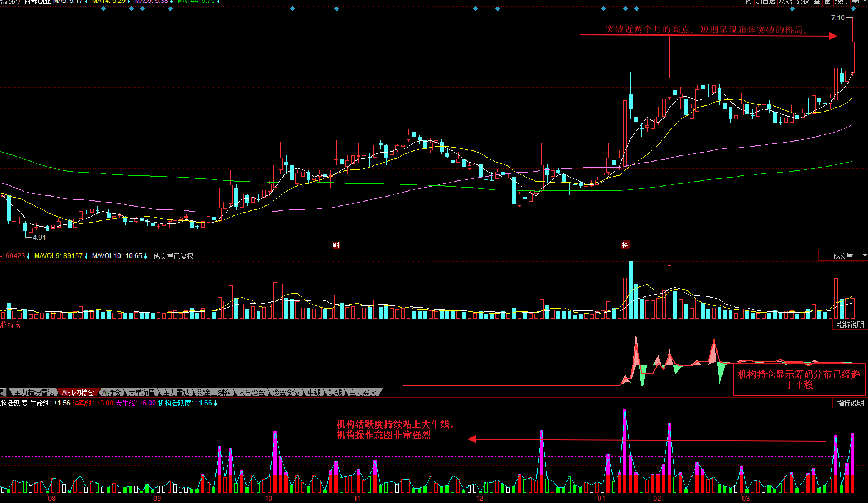Switch to the 主力趋势雷达 indicator tab
Screen dimensions: 868x503
click(34, 393)
